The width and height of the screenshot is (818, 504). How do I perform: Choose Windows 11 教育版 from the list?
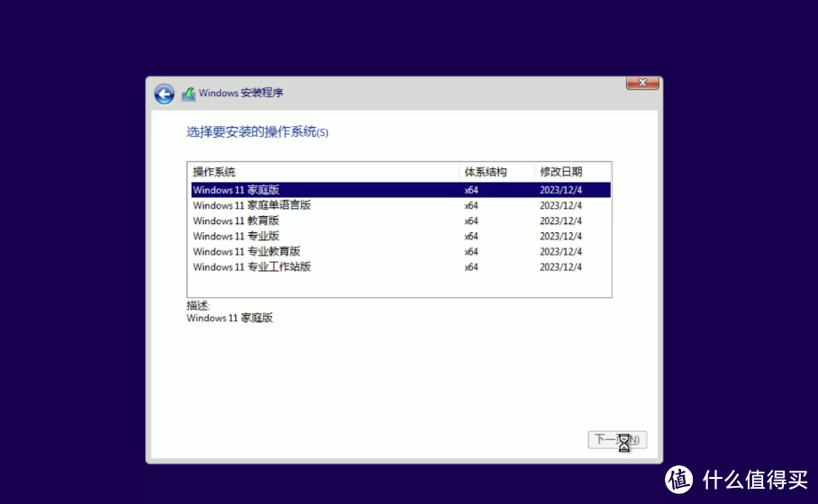coord(401,220)
